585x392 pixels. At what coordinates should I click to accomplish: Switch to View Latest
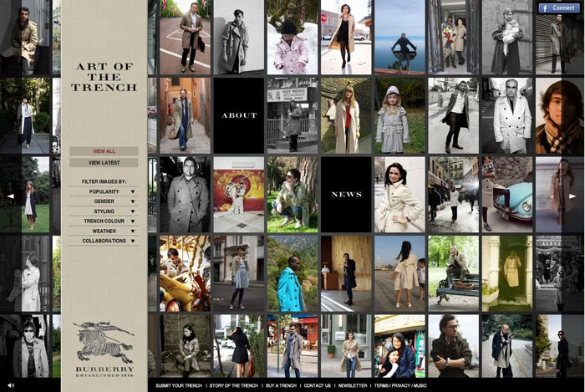tap(104, 163)
